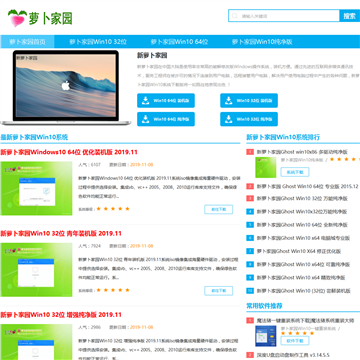The image size is (360, 360).
Task: Click MacBook laptop banner image
Action: pyautogui.click(x=66, y=88)
